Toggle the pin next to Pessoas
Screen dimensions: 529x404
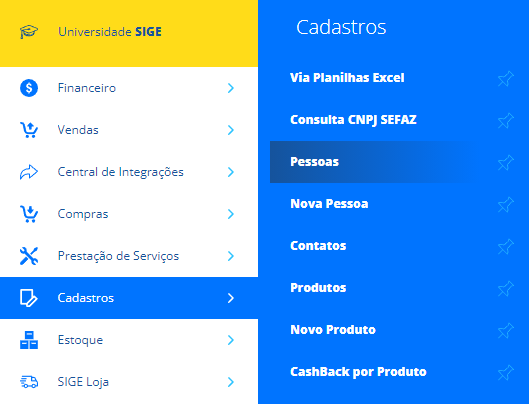505,162
